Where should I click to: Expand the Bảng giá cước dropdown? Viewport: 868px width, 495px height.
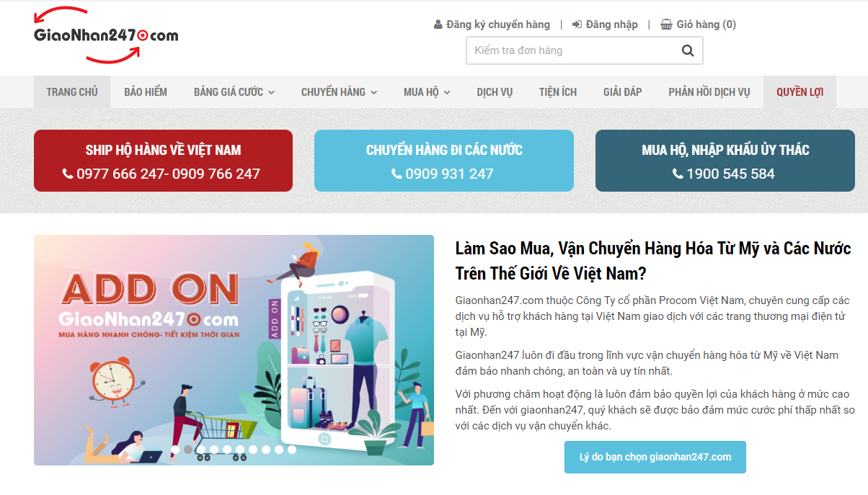tap(234, 92)
